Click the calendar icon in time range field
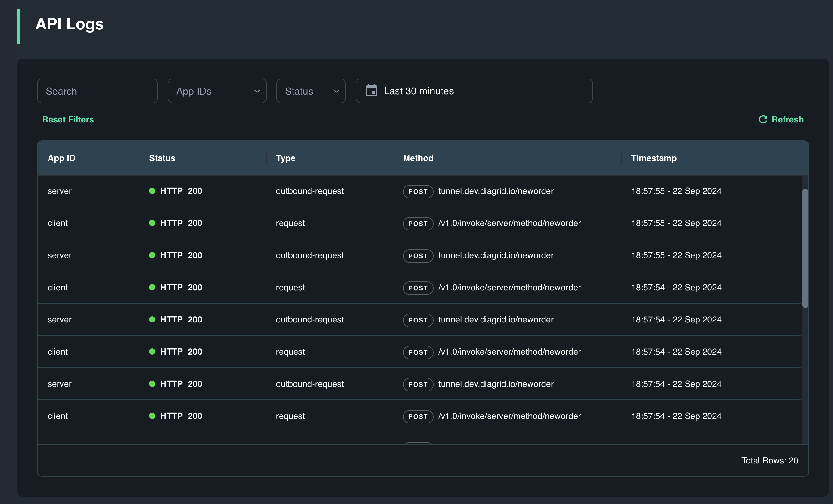The width and height of the screenshot is (833, 504). point(372,91)
